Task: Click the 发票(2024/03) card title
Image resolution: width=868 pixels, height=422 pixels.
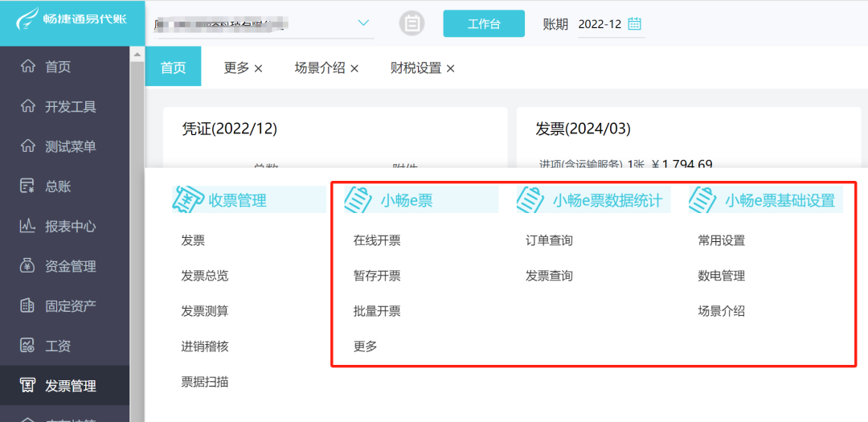Action: click(x=583, y=129)
